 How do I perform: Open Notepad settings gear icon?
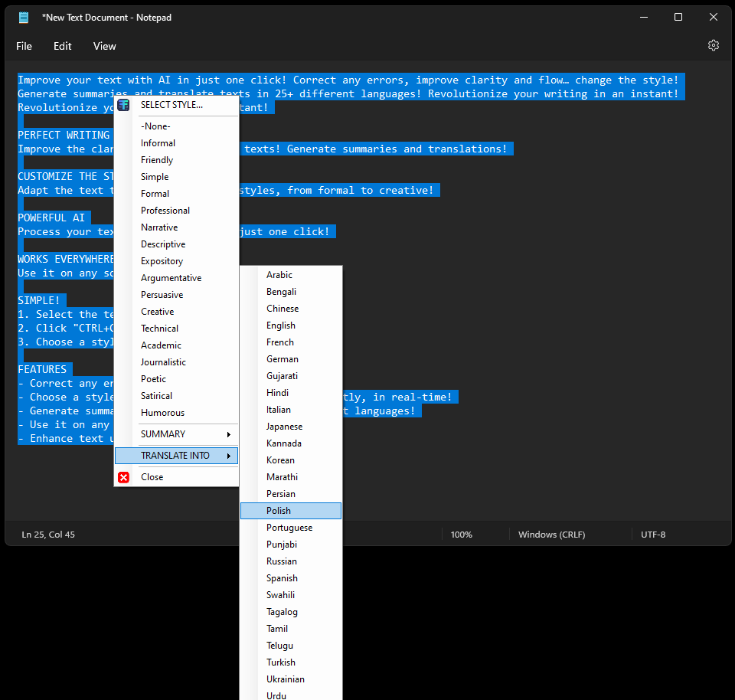[x=713, y=45]
